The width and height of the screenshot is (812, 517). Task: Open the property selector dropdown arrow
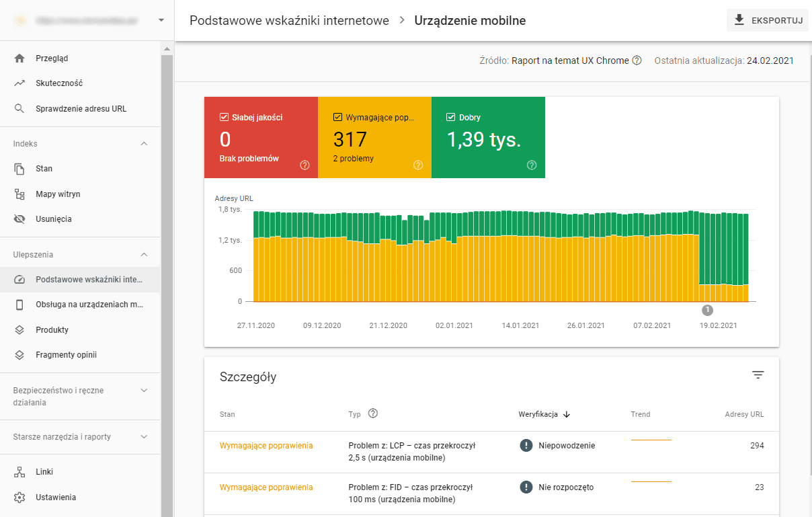point(161,20)
